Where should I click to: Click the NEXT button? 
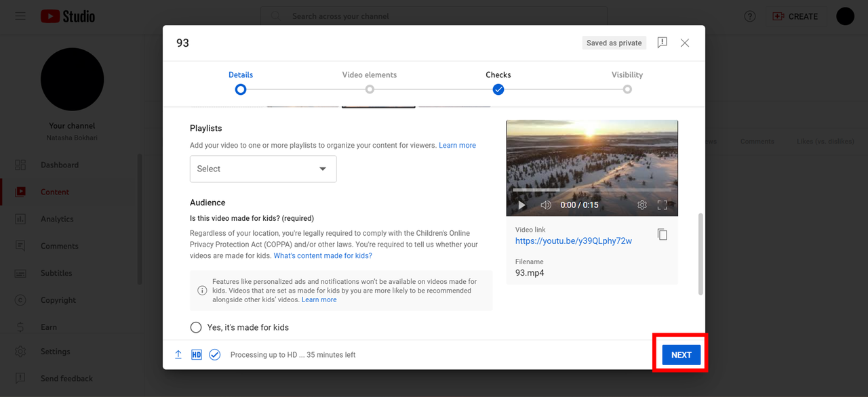pos(682,355)
